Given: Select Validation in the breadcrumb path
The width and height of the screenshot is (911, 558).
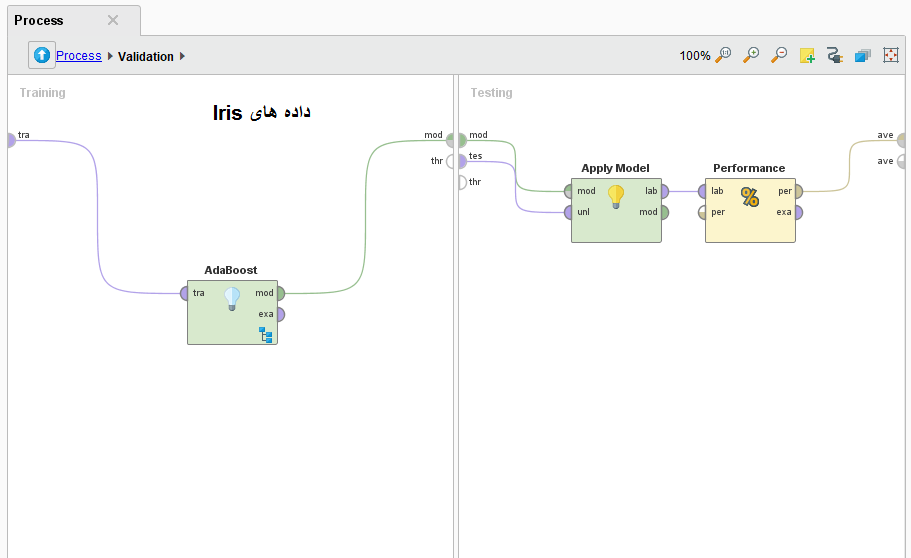Looking at the screenshot, I should 145,57.
